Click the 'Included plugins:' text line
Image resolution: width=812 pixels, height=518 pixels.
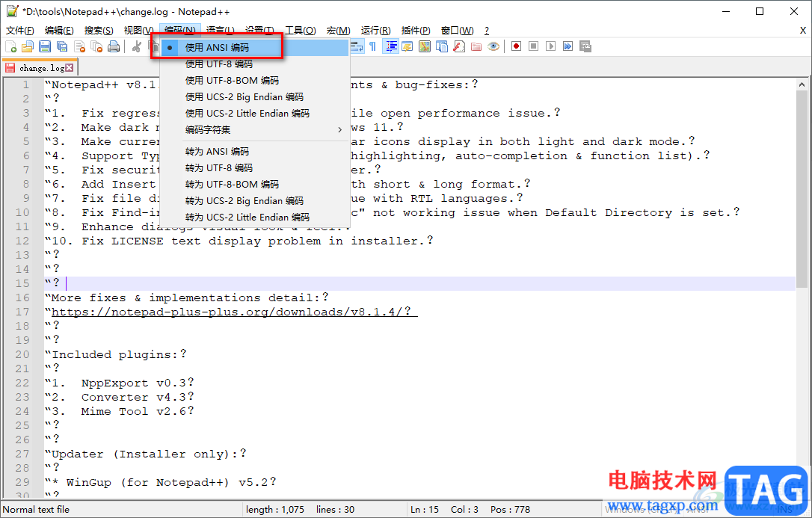[x=115, y=354]
